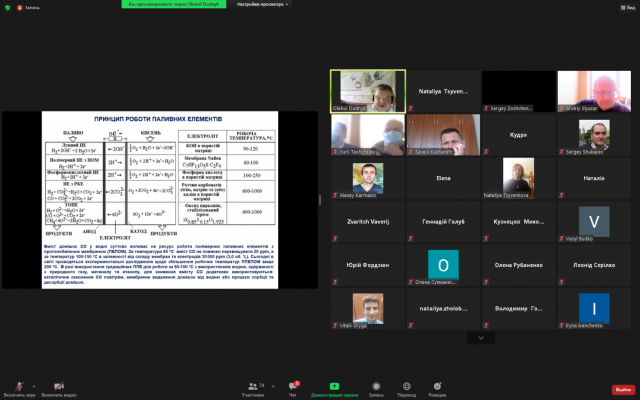Start camera with Включить видео

click(x=59, y=389)
